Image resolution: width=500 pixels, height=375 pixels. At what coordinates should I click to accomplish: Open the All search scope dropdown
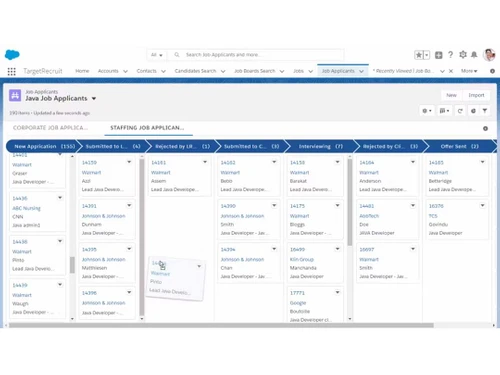coord(156,55)
